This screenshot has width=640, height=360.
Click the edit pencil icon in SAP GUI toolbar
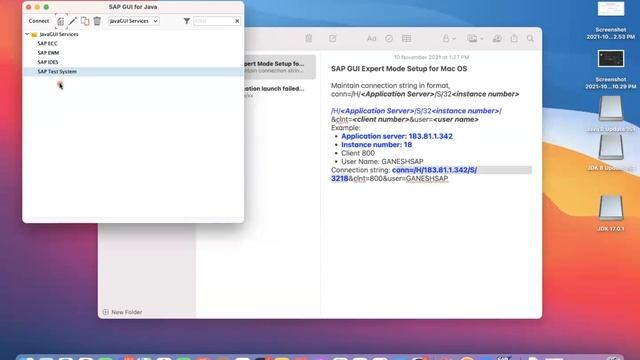click(73, 21)
